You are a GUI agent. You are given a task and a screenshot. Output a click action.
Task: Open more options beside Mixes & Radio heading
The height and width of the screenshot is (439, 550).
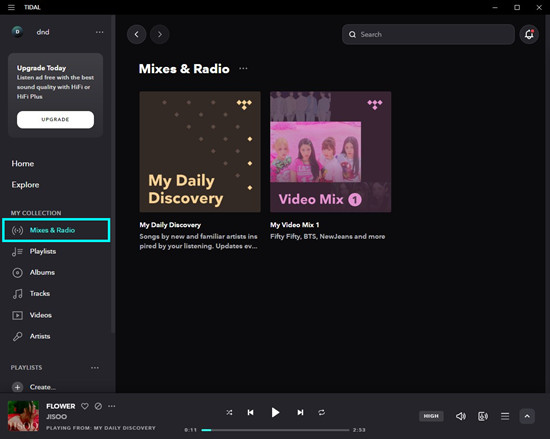(243, 69)
